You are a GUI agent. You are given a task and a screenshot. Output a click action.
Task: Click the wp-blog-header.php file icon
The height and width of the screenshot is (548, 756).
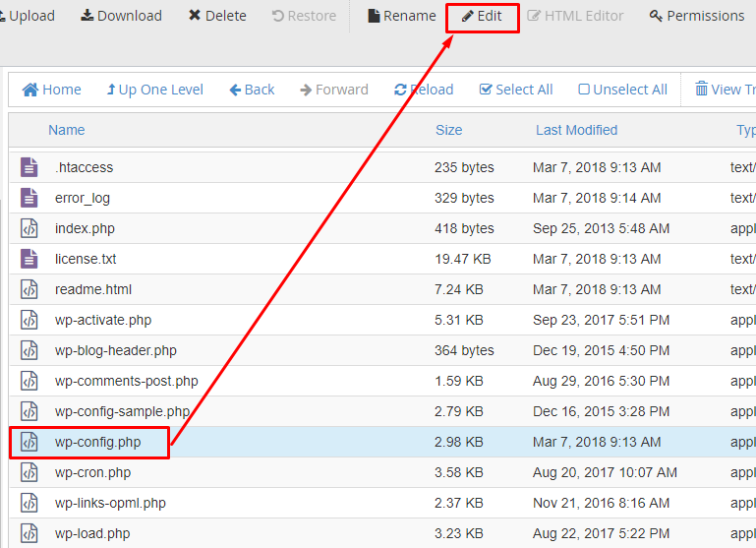(29, 350)
